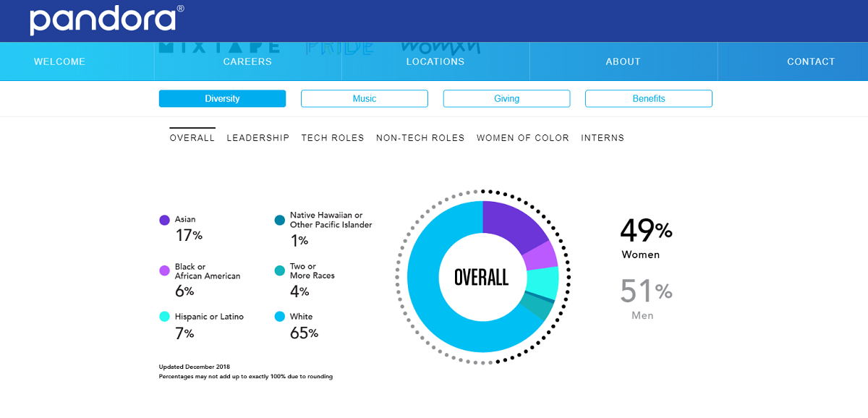
Task: Click the White 65% value
Action: point(305,333)
